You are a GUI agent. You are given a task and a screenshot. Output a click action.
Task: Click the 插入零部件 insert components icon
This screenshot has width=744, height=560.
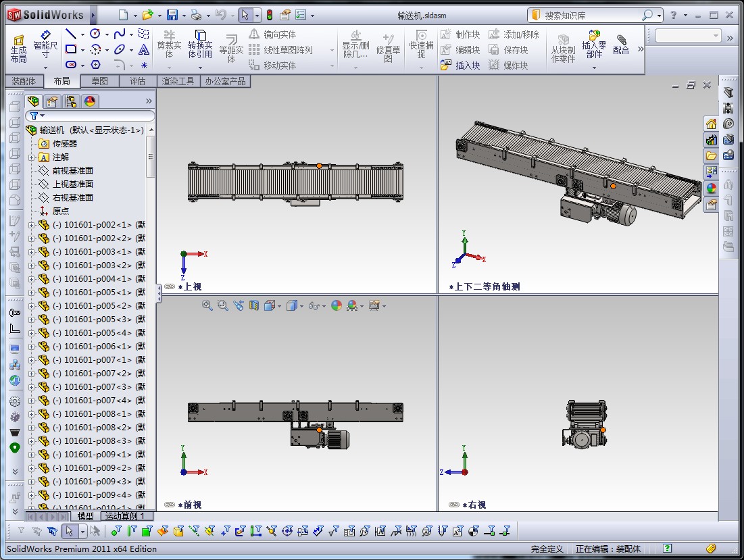click(x=594, y=45)
